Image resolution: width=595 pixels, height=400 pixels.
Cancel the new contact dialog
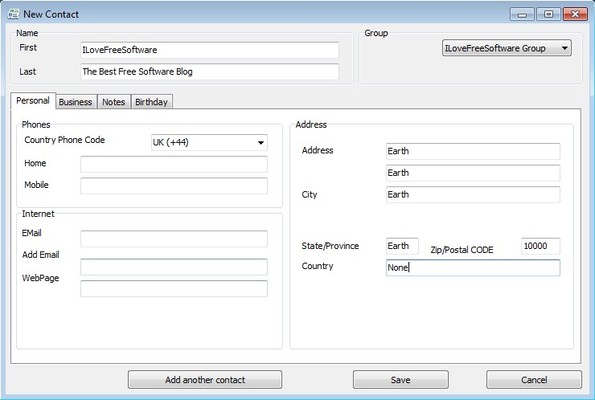[x=534, y=380]
